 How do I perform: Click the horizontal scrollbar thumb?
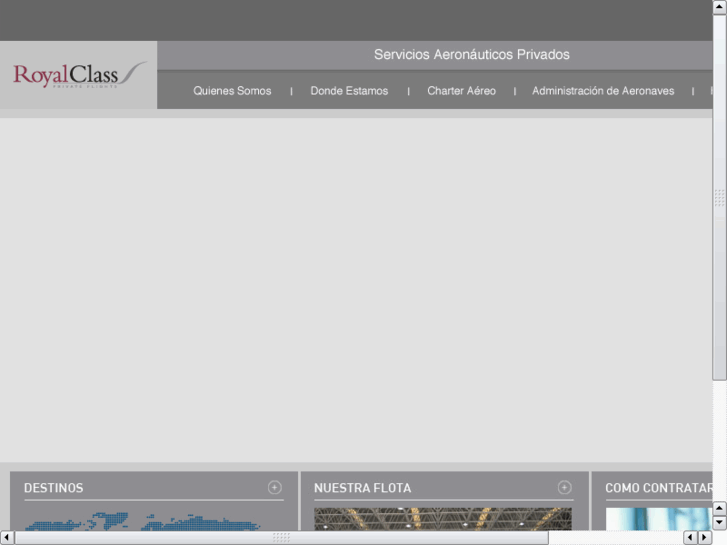coord(281,538)
